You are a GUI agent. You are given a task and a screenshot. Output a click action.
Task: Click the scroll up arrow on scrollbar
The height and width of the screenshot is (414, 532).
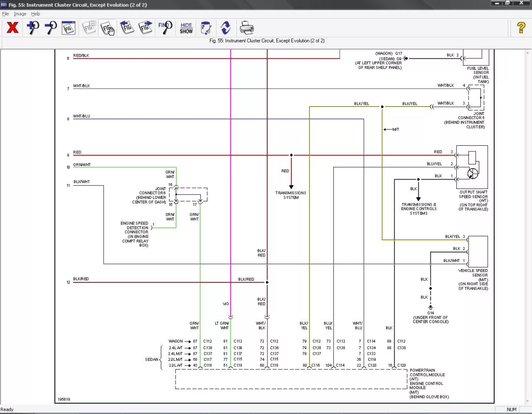528,53
